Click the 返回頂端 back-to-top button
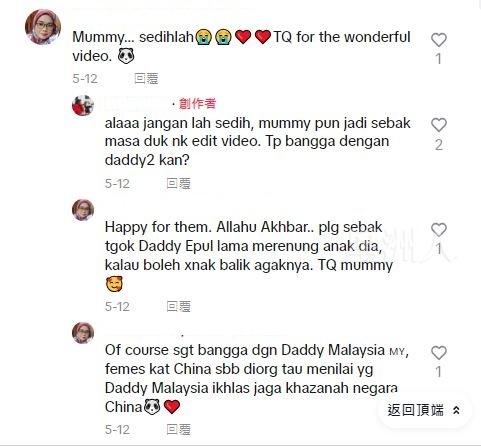 point(424,410)
